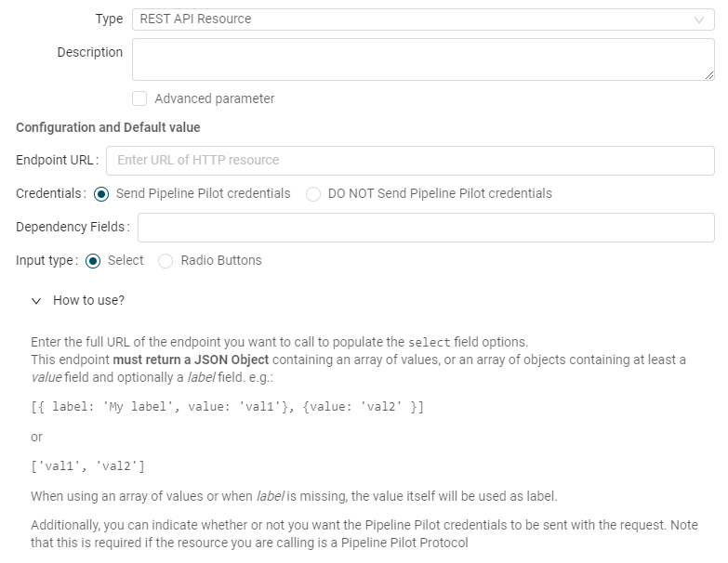Image resolution: width=728 pixels, height=563 pixels.
Task: Click the bold must return a JSON Object text
Action: (191, 360)
